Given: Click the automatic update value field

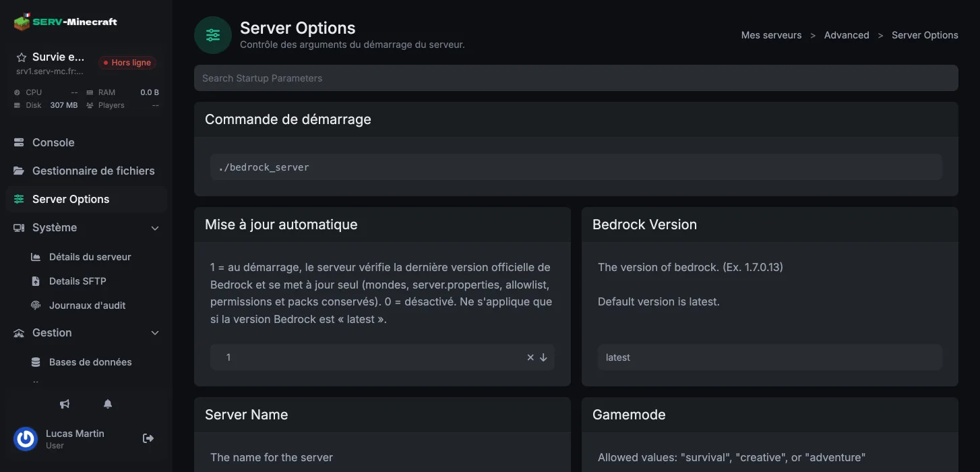Looking at the screenshot, I should [x=382, y=357].
